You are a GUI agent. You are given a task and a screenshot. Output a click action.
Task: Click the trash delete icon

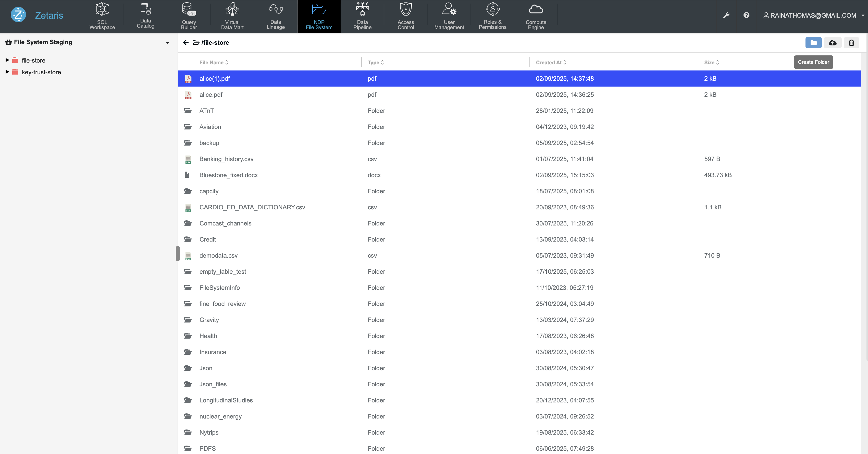point(851,43)
